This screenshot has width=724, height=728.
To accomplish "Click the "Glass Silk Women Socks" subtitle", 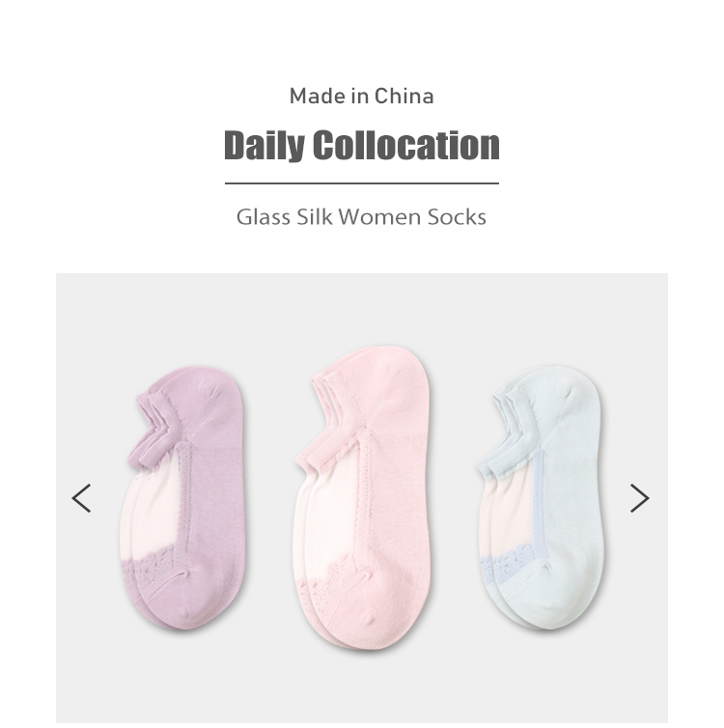I will point(362,217).
